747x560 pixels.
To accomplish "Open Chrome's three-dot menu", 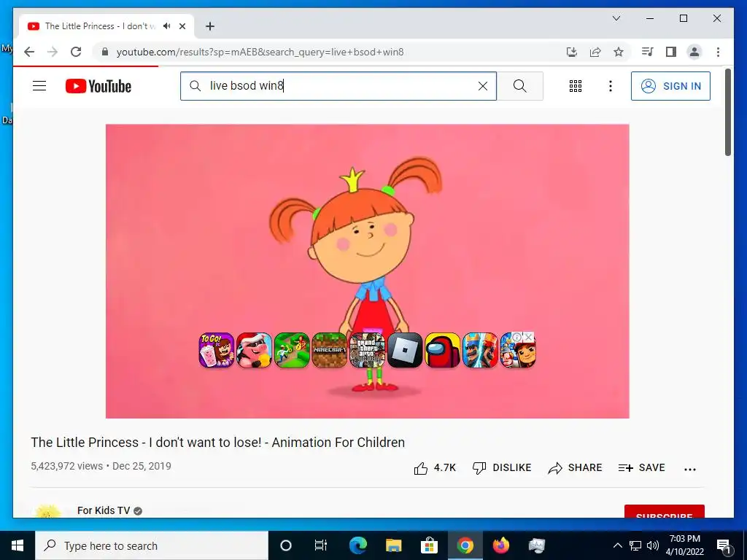I will pos(718,52).
